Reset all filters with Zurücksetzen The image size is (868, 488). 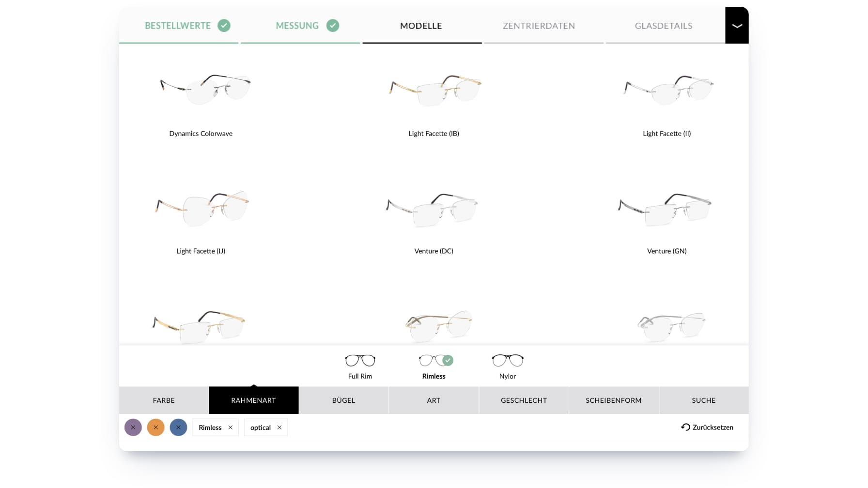click(x=707, y=427)
